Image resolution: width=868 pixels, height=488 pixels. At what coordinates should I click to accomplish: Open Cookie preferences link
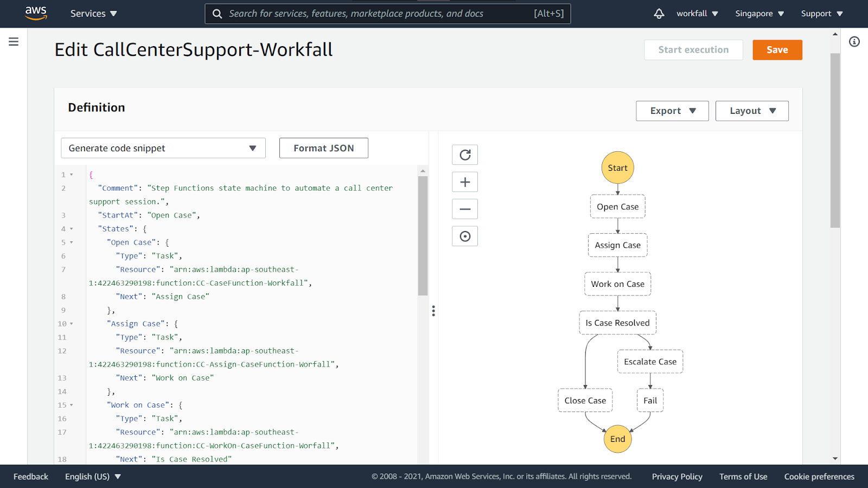(819, 477)
